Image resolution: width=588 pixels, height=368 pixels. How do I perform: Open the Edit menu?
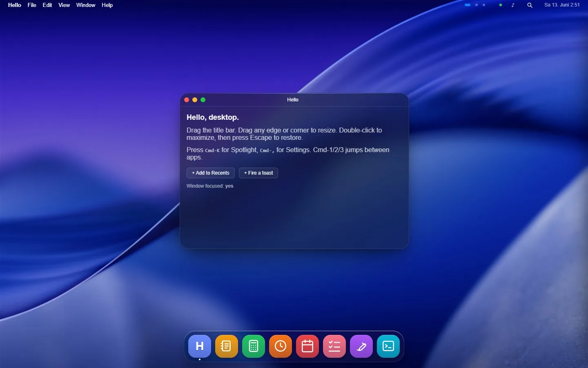tap(47, 5)
